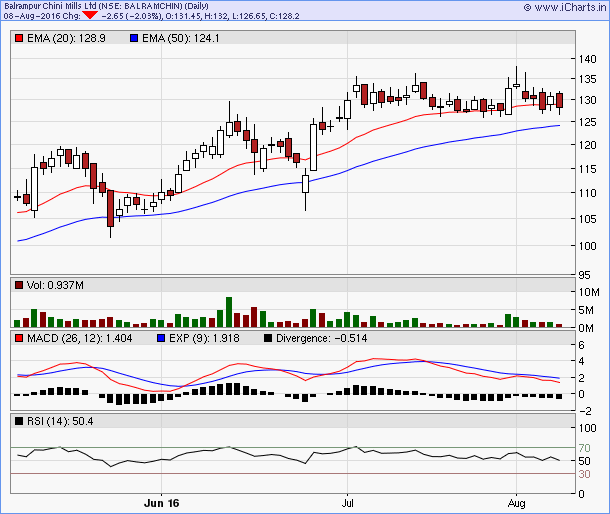Click the O:131.45 open price value
This screenshot has width=610, height=514.
[x=182, y=16]
